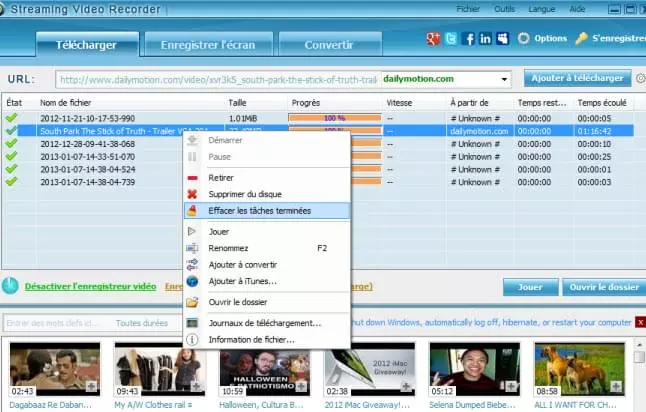This screenshot has height=412, width=646.
Task: Open Options via the gear icon
Action: point(523,38)
